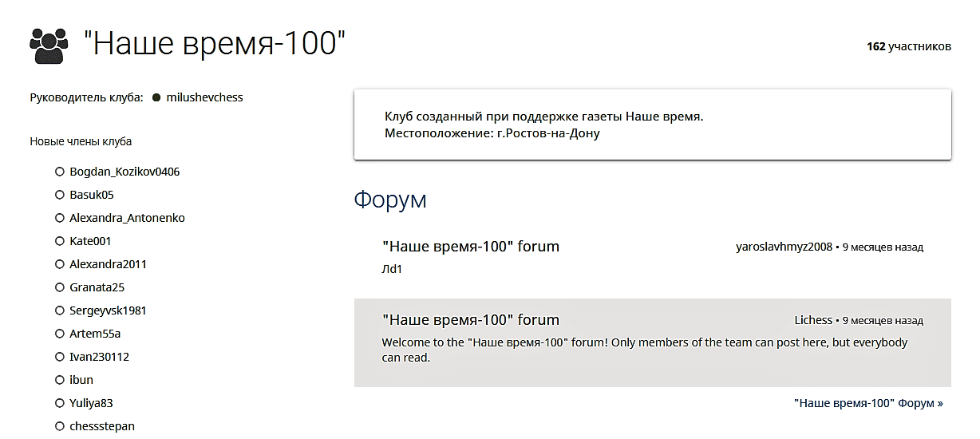Open club leader milushevchess profile

pyautogui.click(x=204, y=97)
